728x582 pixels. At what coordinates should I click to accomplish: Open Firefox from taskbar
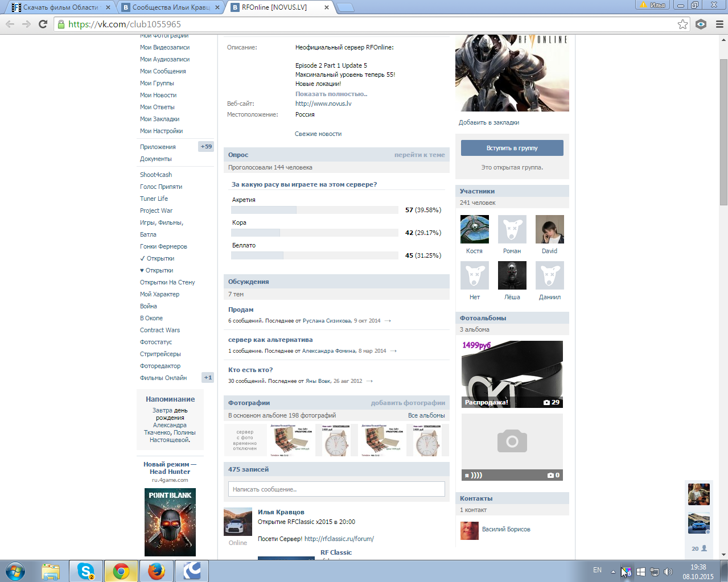(x=156, y=571)
